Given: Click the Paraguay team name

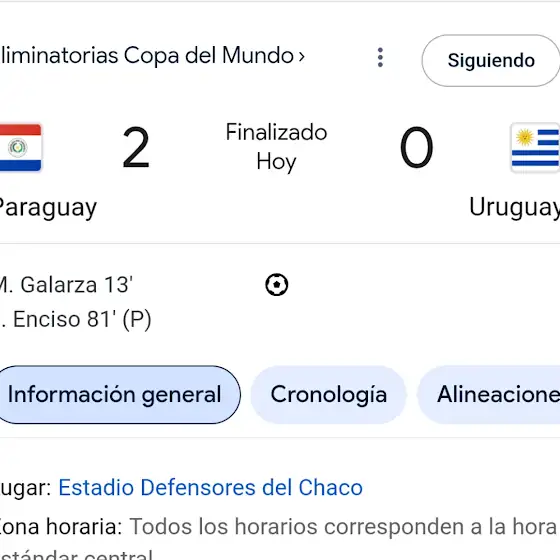Looking at the screenshot, I should coord(48,207).
